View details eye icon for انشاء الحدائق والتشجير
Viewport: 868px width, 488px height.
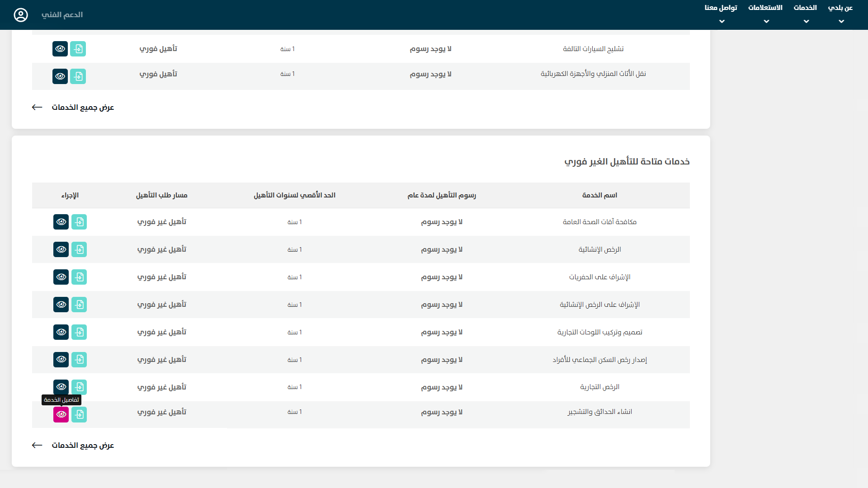[61, 414]
